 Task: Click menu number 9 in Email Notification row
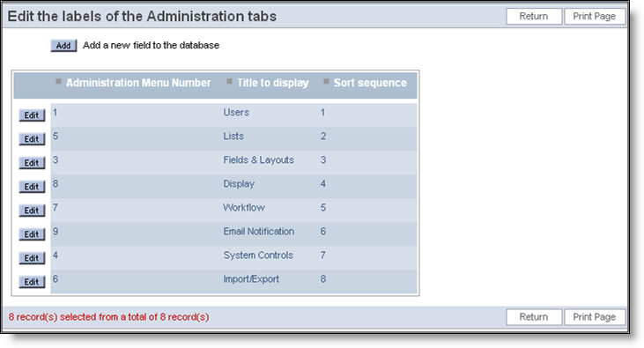(x=56, y=232)
